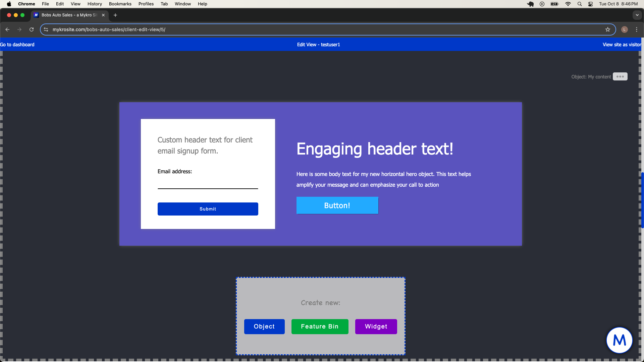
Task: Bookmark this page with the star icon
Action: point(607,29)
